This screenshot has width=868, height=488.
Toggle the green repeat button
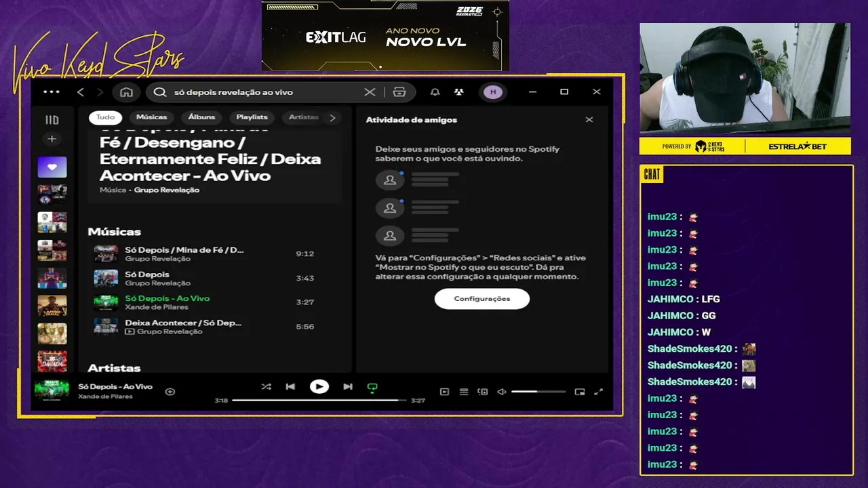(x=372, y=387)
